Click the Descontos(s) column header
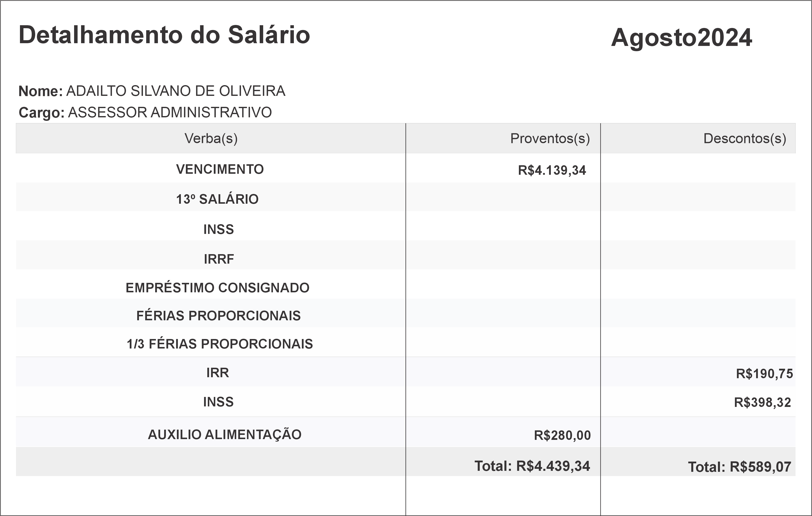Viewport: 812px width, 516px height. click(745, 138)
